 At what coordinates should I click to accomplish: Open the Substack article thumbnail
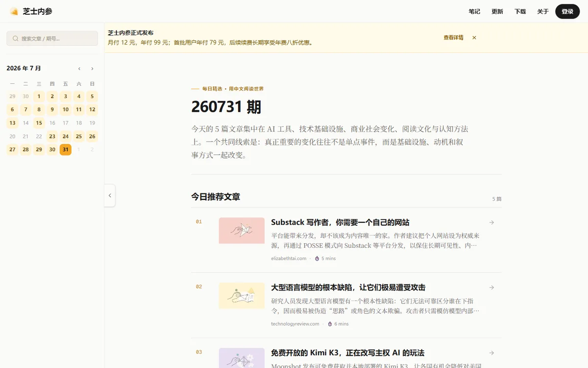point(242,231)
